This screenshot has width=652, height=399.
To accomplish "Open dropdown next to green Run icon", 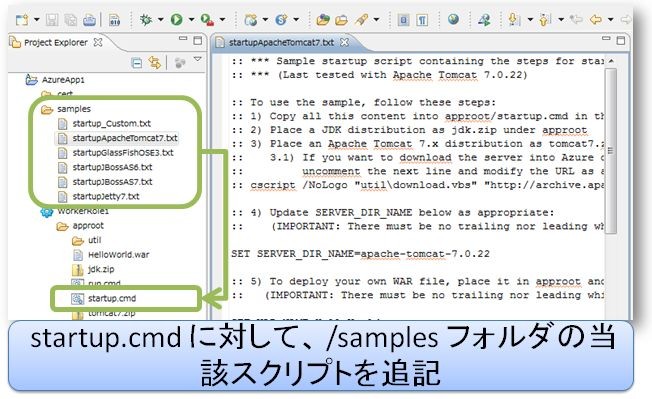I will (x=191, y=20).
